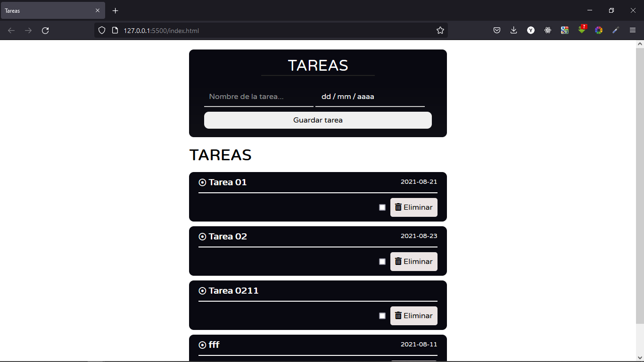Click the white Y extension icon

531,31
